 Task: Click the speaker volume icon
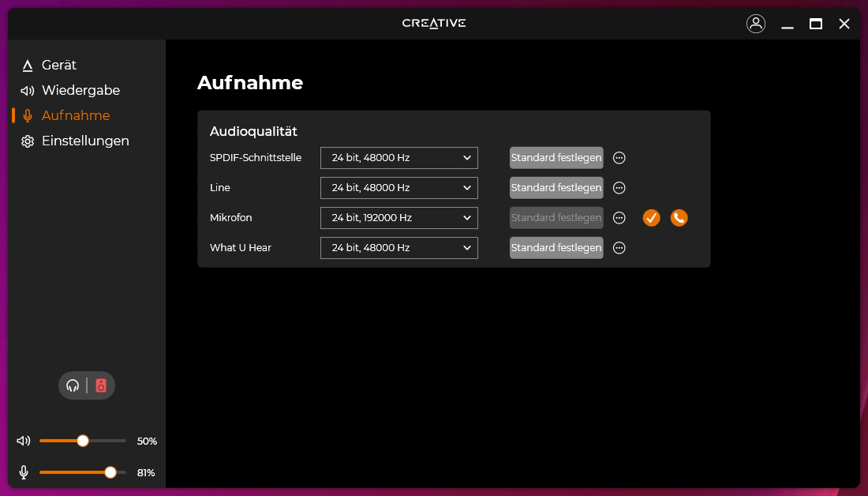coord(23,441)
